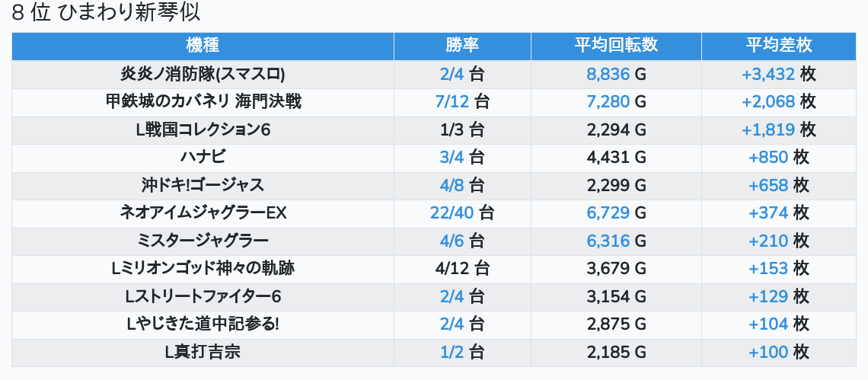Click ミスタージャグラー machine name
Screen dimensions: 868x380
(x=203, y=241)
